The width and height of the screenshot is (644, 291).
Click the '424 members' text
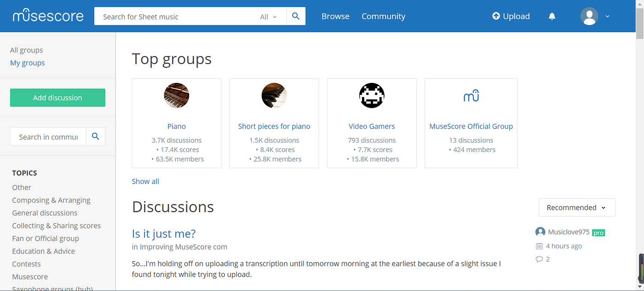point(472,150)
